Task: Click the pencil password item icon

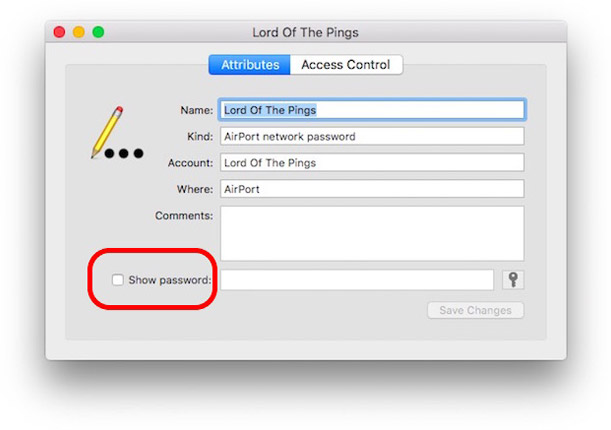Action: (117, 132)
